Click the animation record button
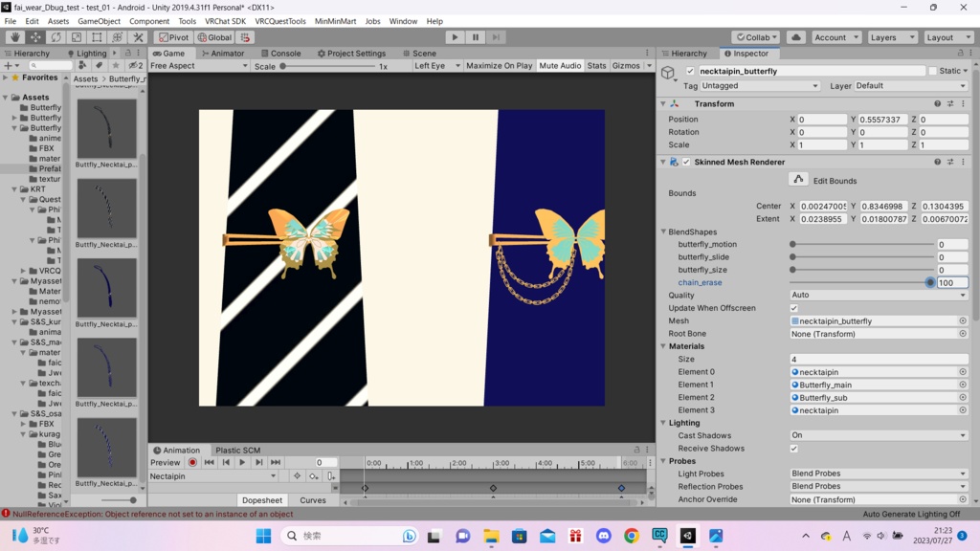 192,462
